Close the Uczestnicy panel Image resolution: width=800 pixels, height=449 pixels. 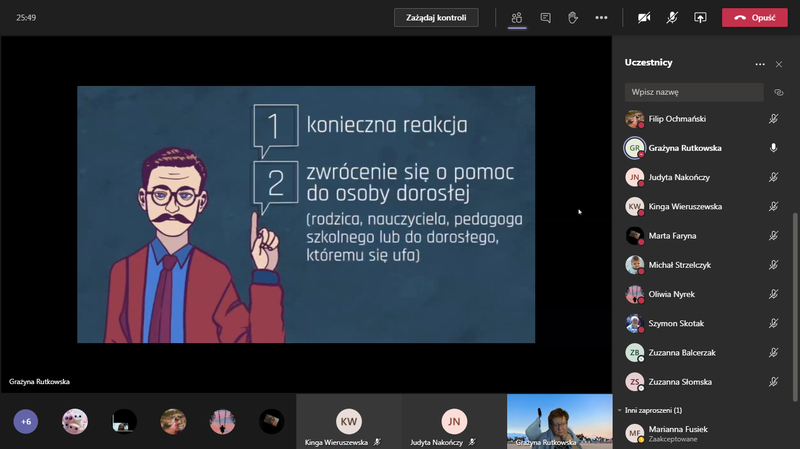779,63
